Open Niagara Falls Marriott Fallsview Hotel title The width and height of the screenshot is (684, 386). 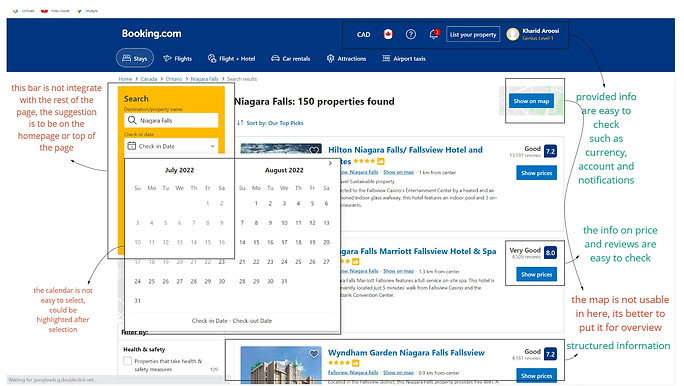coord(417,251)
